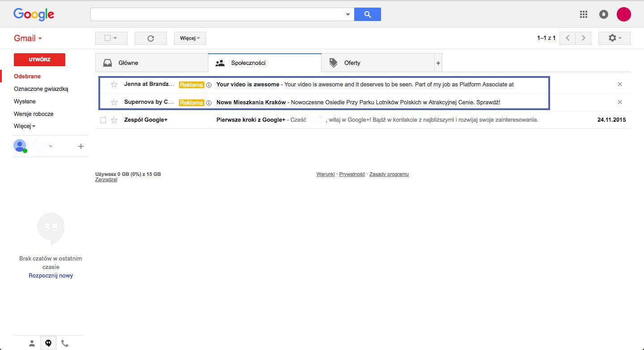The width and height of the screenshot is (644, 350).
Task: Expand the Gmail dropdown menu
Action: [x=28, y=38]
